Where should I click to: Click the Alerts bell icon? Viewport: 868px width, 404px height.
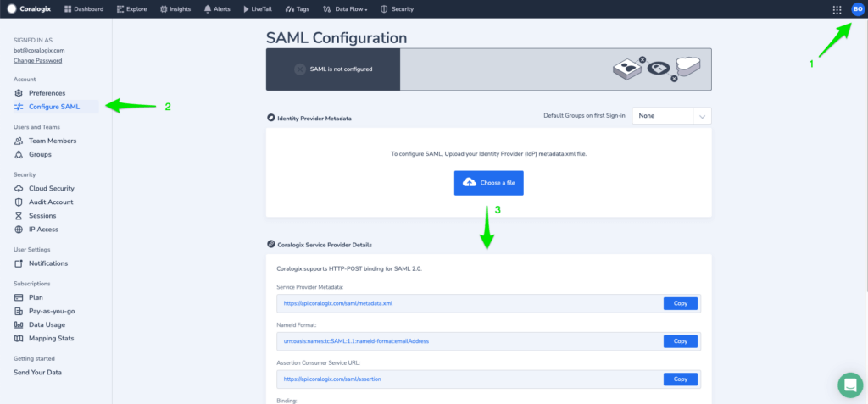pyautogui.click(x=207, y=8)
